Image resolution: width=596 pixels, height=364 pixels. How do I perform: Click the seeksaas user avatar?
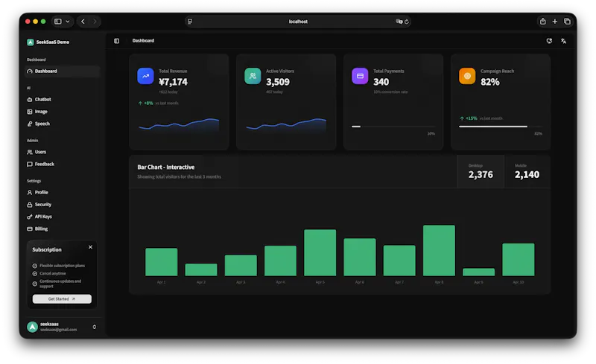point(32,327)
